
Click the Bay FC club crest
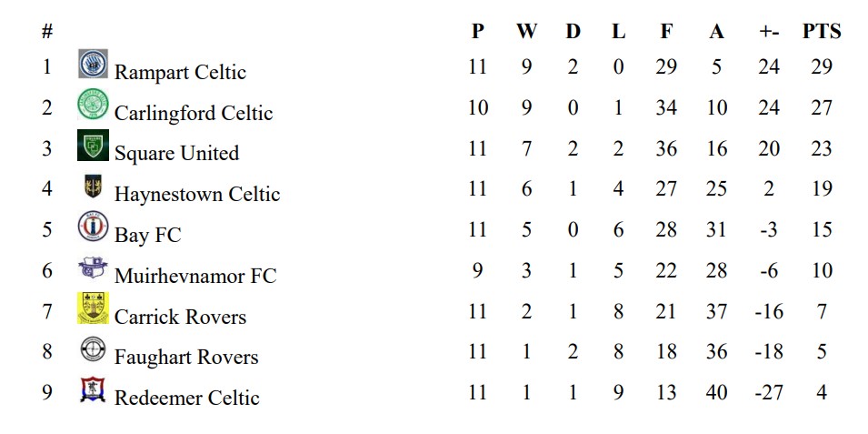[93, 227]
